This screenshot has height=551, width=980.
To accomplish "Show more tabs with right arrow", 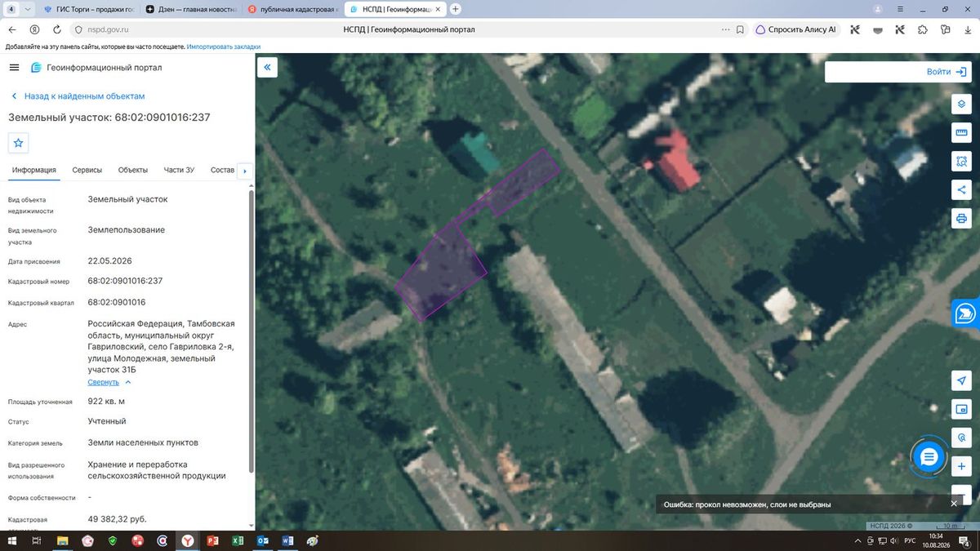I will [244, 171].
